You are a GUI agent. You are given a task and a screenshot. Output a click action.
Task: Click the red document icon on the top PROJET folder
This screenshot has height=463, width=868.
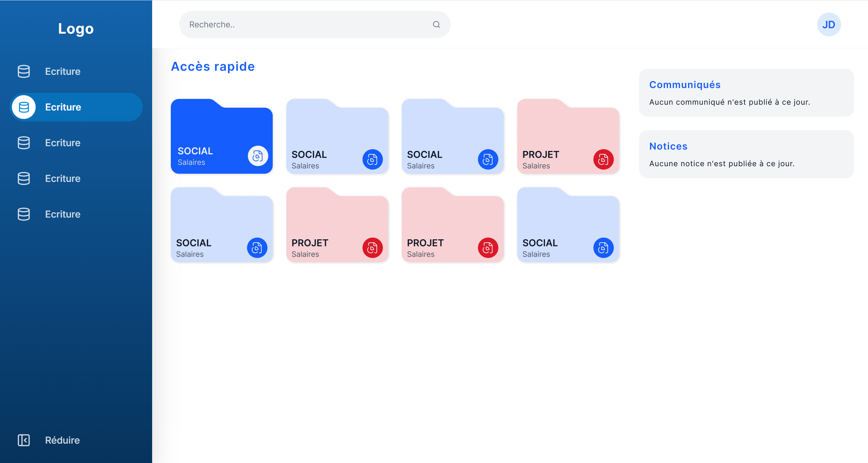(602, 159)
